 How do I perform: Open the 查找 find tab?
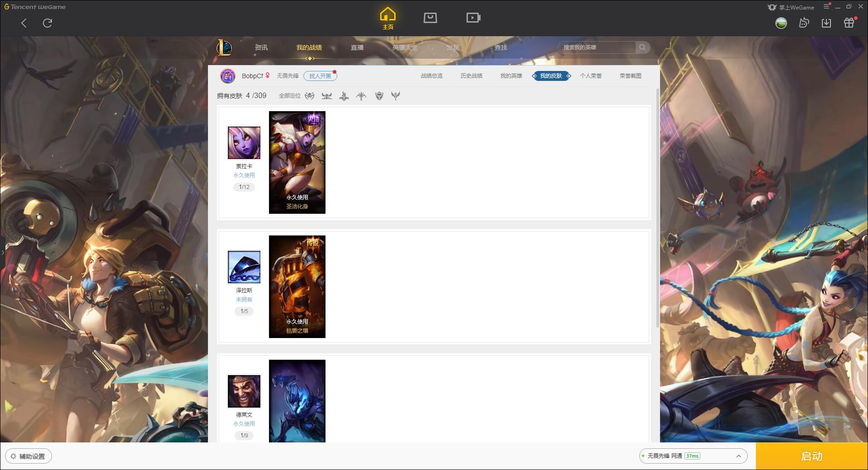click(x=501, y=47)
